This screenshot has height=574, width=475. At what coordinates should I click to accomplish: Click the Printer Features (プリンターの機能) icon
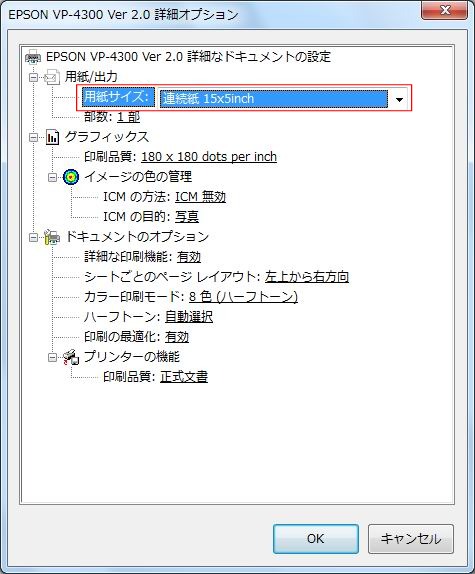[x=71, y=357]
